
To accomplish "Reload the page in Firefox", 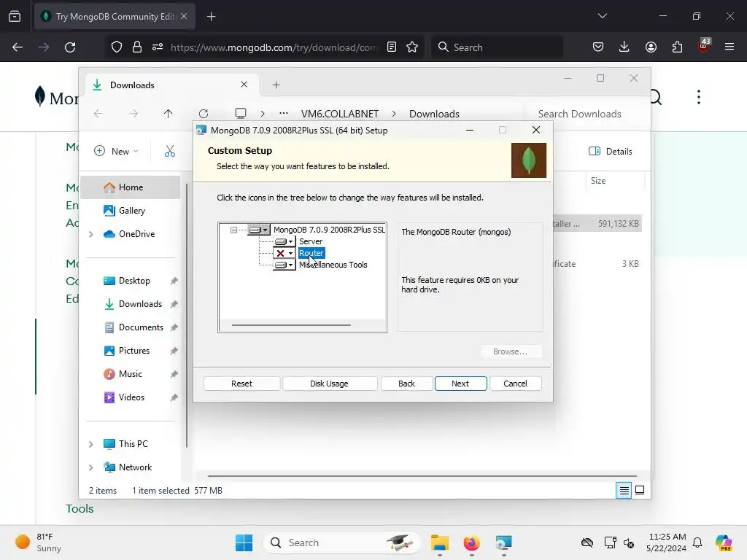I will (x=70, y=47).
